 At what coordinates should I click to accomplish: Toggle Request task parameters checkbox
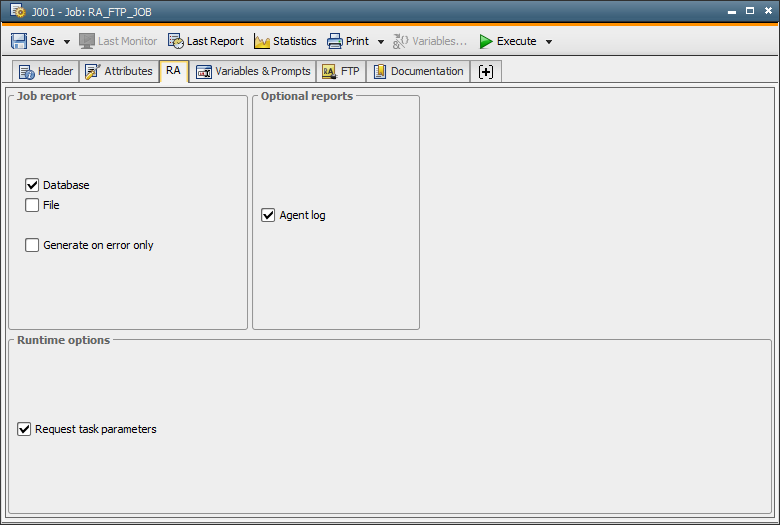[x=24, y=429]
